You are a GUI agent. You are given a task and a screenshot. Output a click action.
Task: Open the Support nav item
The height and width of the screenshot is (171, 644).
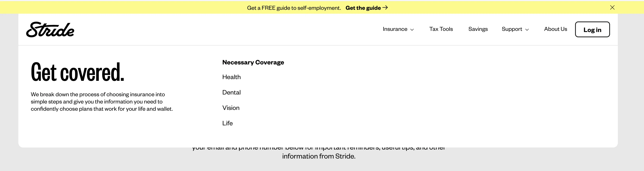point(511,29)
